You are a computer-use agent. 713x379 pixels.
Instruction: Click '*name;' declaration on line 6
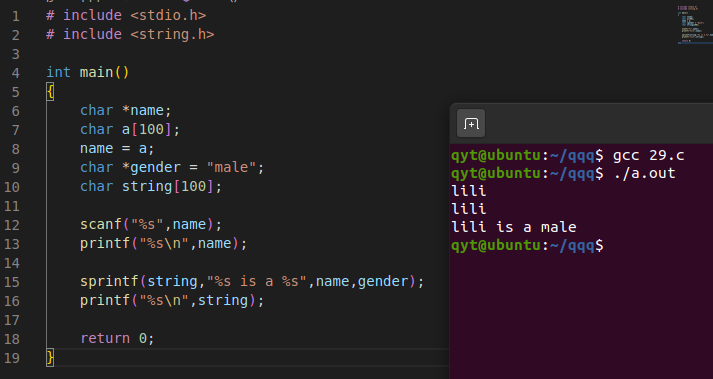tap(146, 110)
